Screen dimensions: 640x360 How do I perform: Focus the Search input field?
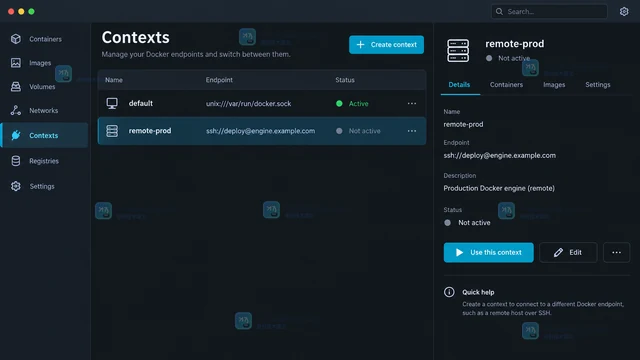click(549, 11)
